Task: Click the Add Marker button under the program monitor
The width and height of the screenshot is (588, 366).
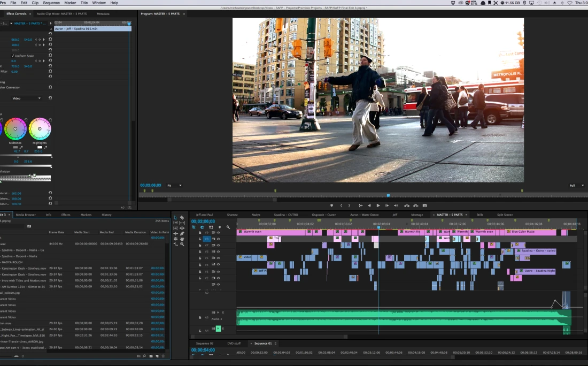Action: (331, 205)
